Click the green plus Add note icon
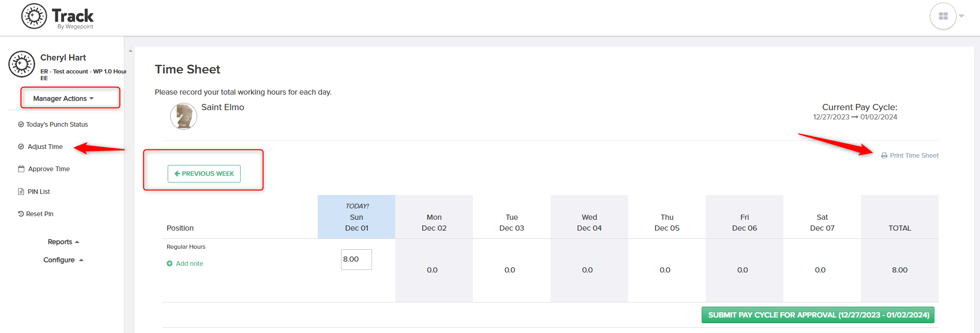980x333 pixels. coord(170,264)
